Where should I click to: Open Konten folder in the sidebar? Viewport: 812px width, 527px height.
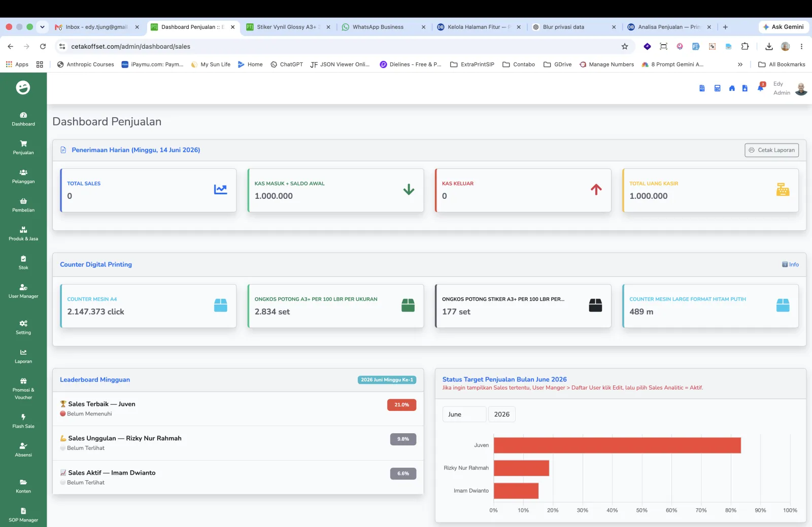(x=23, y=486)
